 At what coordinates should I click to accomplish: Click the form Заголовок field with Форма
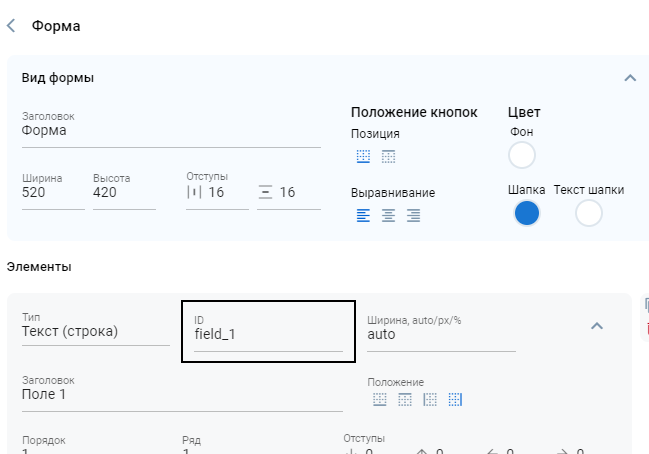point(170,131)
